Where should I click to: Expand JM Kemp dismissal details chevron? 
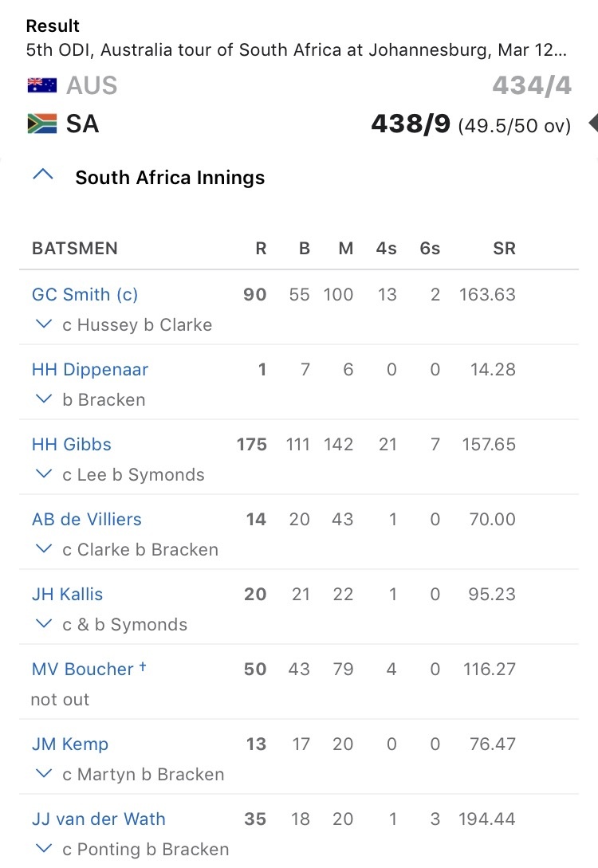[44, 773]
